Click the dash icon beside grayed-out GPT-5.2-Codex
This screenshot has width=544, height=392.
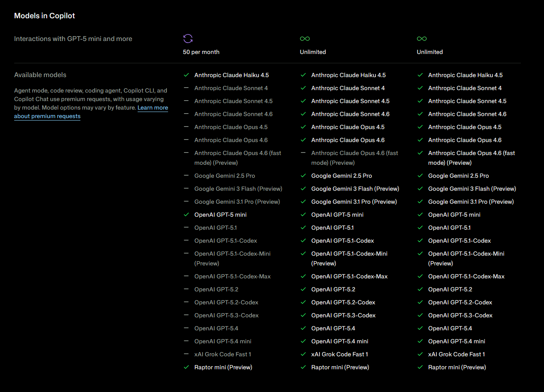[x=186, y=302]
